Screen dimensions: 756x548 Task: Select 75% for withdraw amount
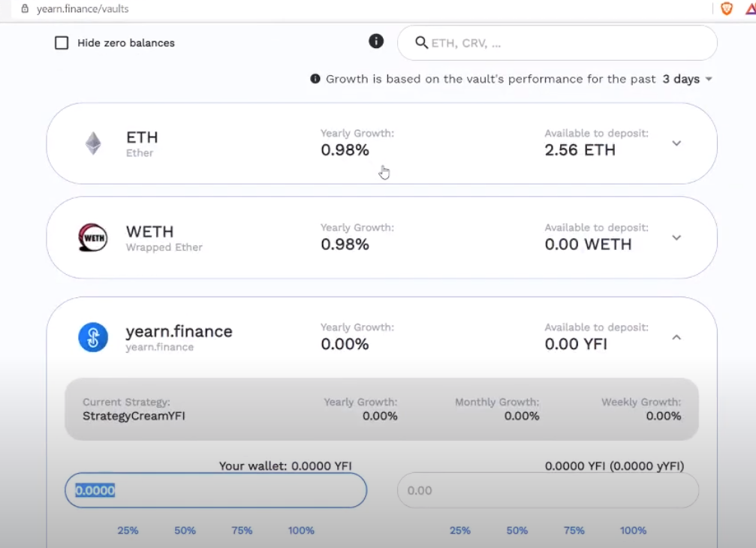point(574,530)
